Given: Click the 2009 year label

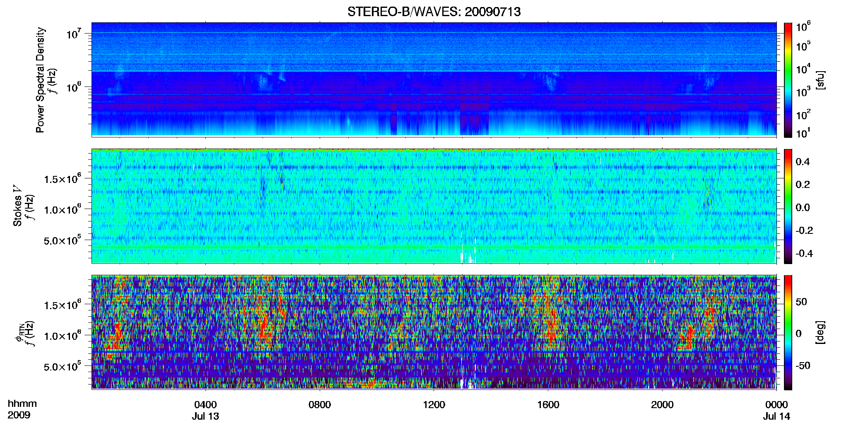Looking at the screenshot, I should (x=19, y=415).
